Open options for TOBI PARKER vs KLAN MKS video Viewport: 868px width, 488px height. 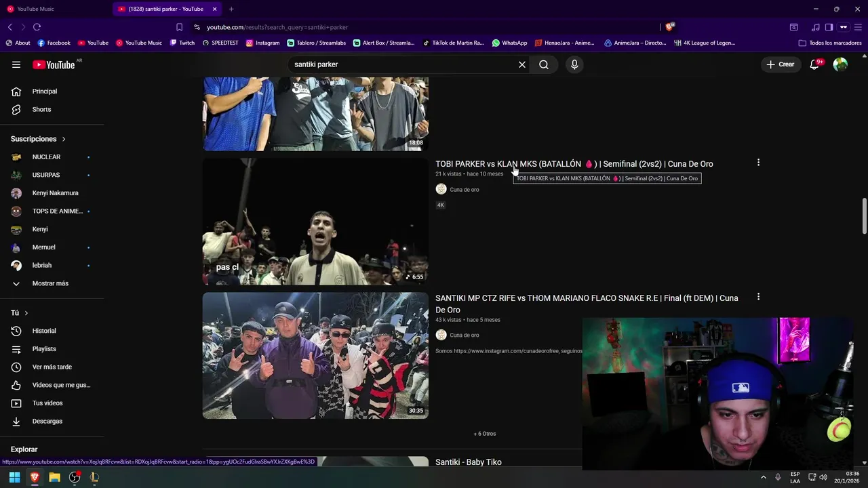[758, 163]
